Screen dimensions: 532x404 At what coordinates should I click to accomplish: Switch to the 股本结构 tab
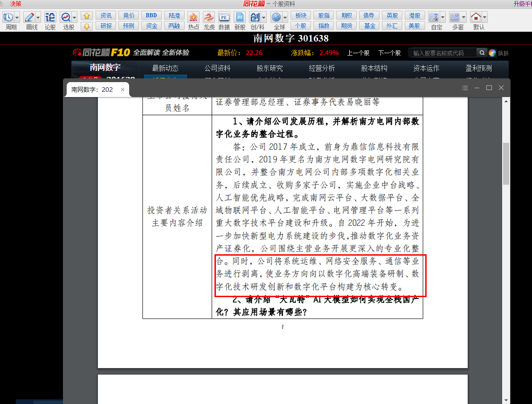374,68
